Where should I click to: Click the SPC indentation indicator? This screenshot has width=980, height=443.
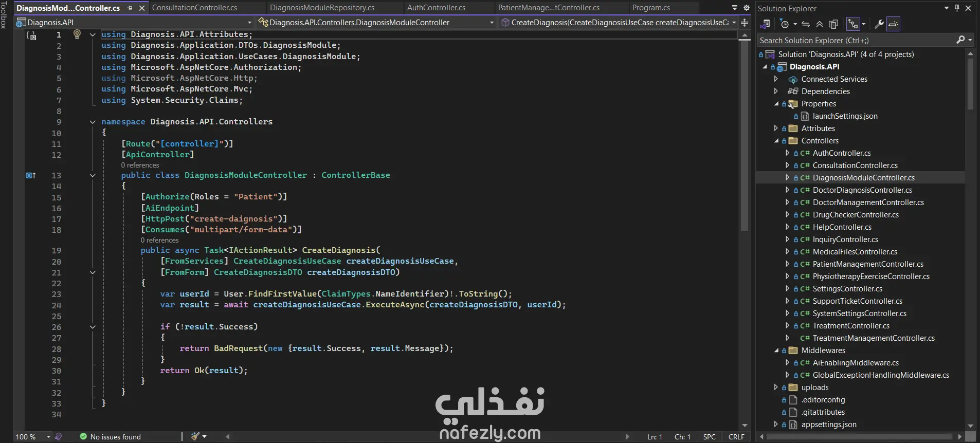click(x=709, y=437)
